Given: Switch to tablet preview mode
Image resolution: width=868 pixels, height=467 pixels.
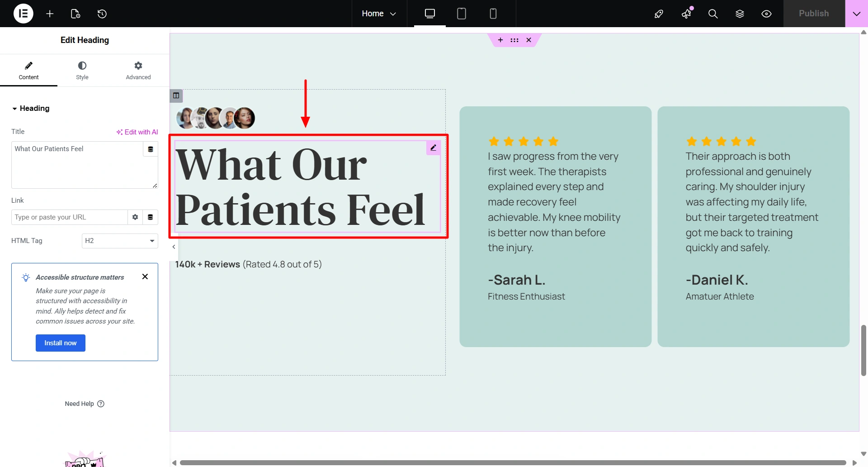Looking at the screenshot, I should pyautogui.click(x=462, y=14).
